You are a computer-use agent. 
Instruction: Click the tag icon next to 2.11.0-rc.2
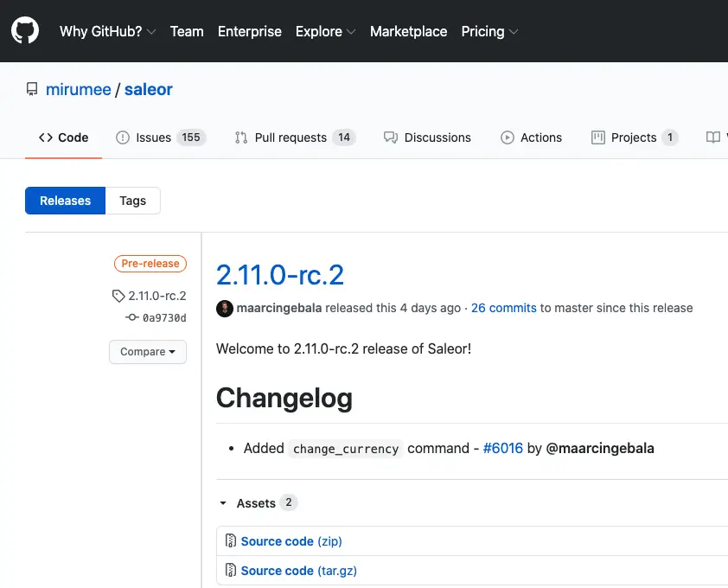coord(118,296)
